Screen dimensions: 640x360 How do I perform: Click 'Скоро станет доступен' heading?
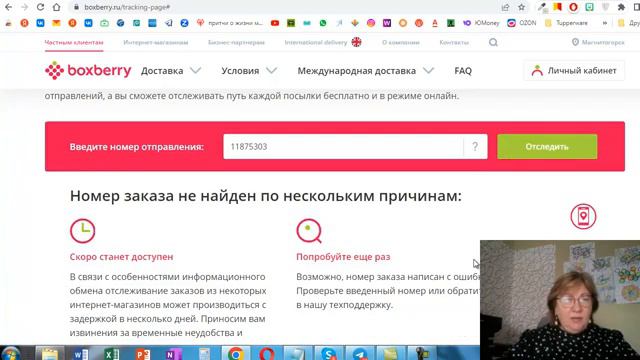tap(121, 257)
